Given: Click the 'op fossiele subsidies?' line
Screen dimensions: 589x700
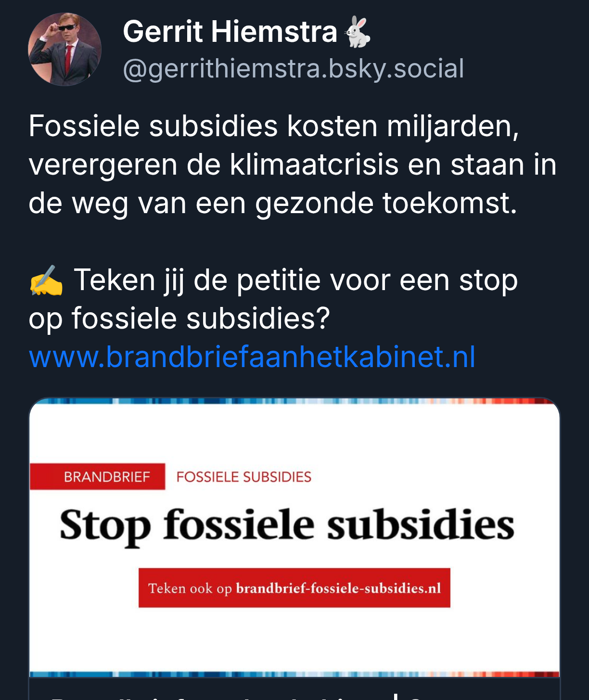Looking at the screenshot, I should tap(179, 318).
